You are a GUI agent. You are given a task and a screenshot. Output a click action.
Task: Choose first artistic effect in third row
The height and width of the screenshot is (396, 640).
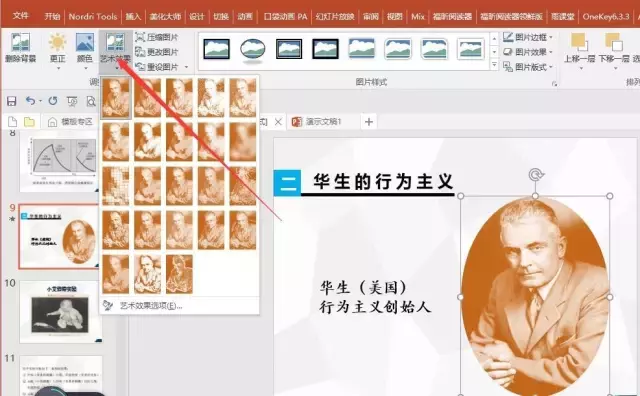(x=116, y=186)
